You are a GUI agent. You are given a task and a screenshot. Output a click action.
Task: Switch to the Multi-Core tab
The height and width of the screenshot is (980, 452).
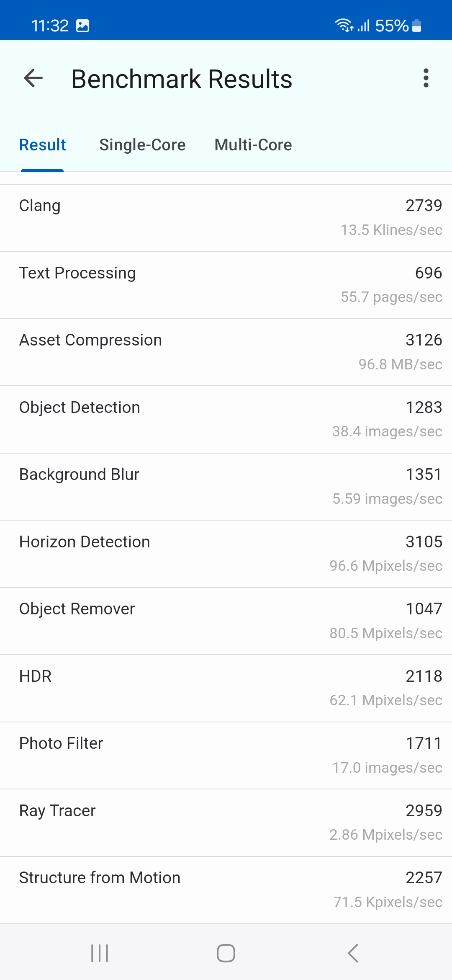pos(253,145)
